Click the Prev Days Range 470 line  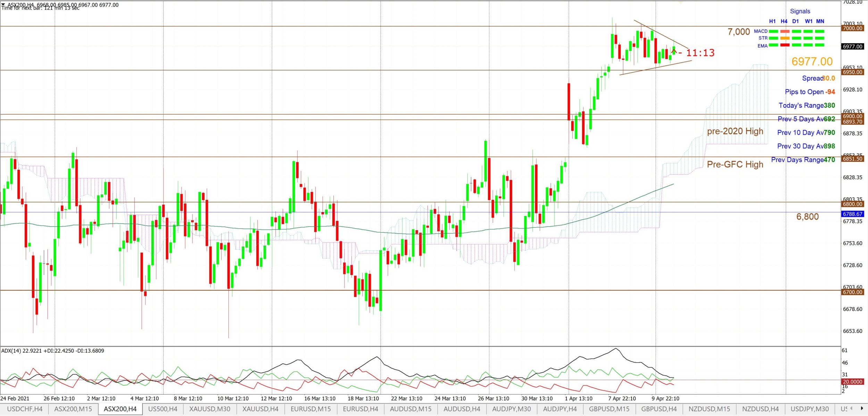[x=803, y=160]
